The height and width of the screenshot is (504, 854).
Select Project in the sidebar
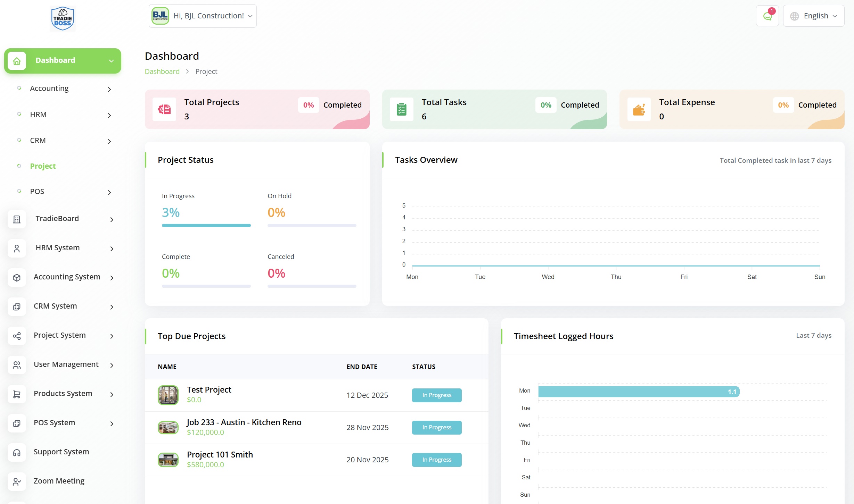pos(43,166)
